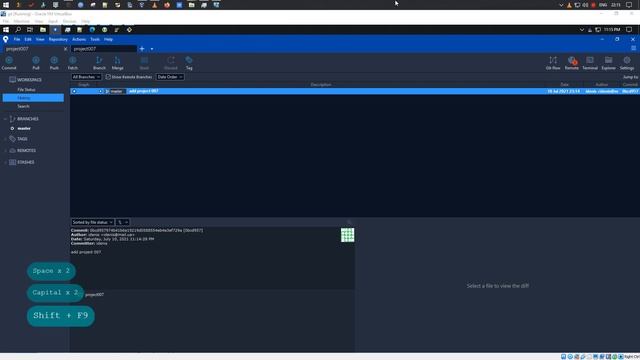The width and height of the screenshot is (640, 360).
Task: Click the author avatar identicon
Action: click(347, 235)
